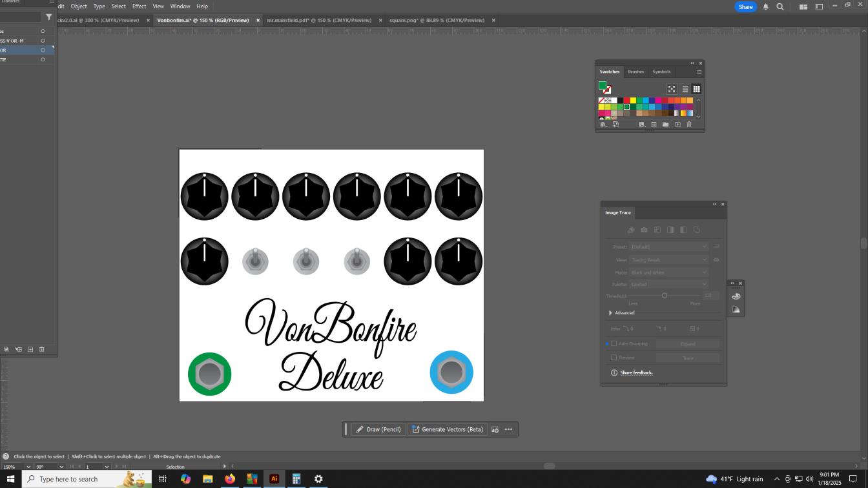Check the Preview box in Image Trace
The width and height of the screenshot is (868, 488).
click(x=614, y=358)
